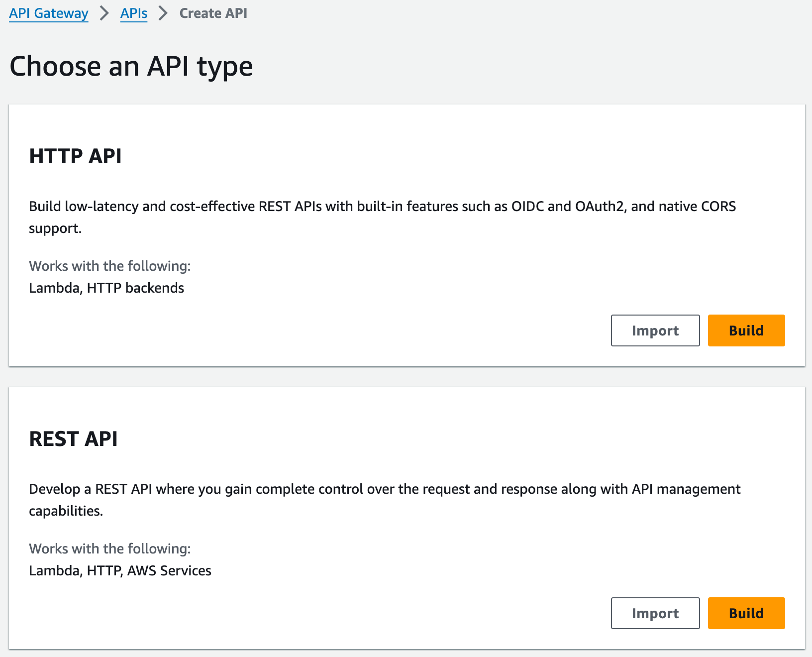Click the REST API heading

pos(74,439)
